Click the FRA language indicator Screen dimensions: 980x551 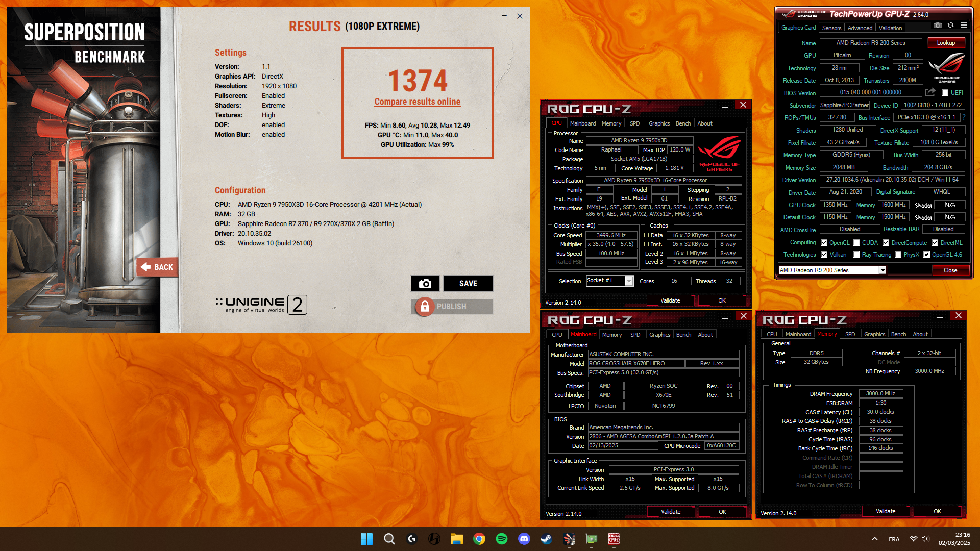(x=894, y=539)
